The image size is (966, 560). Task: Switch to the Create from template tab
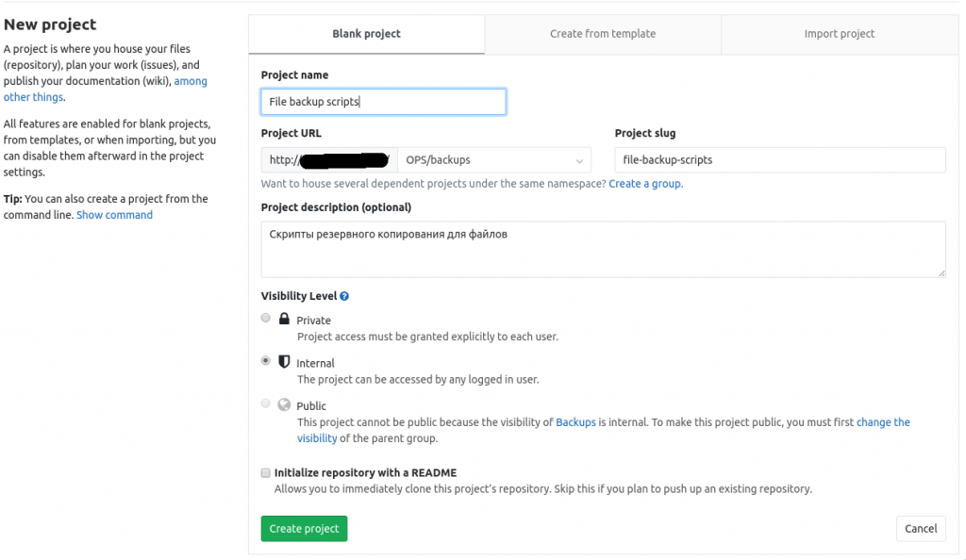[603, 33]
